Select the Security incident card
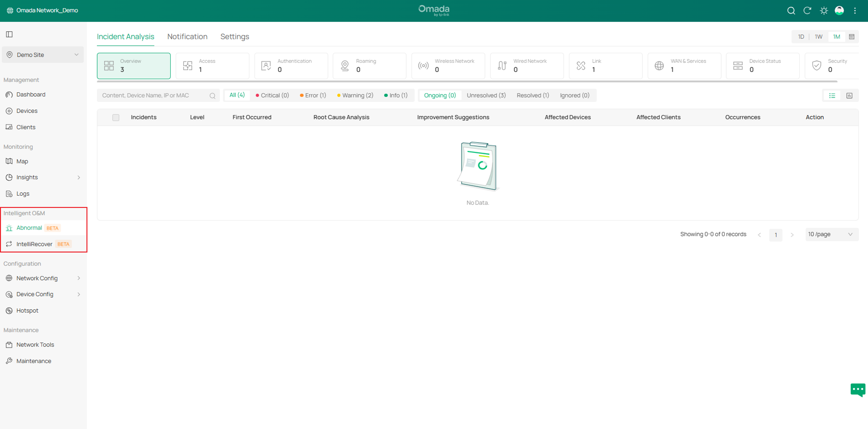The image size is (868, 429). [x=832, y=66]
